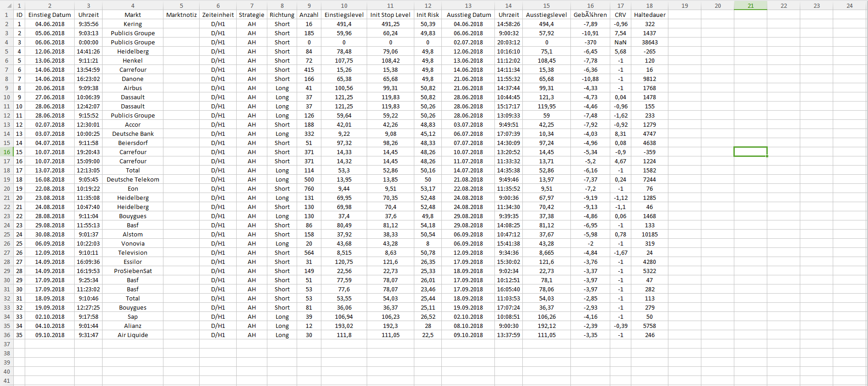Select the entry level 193,02
The height and width of the screenshot is (386, 868).
(x=344, y=326)
